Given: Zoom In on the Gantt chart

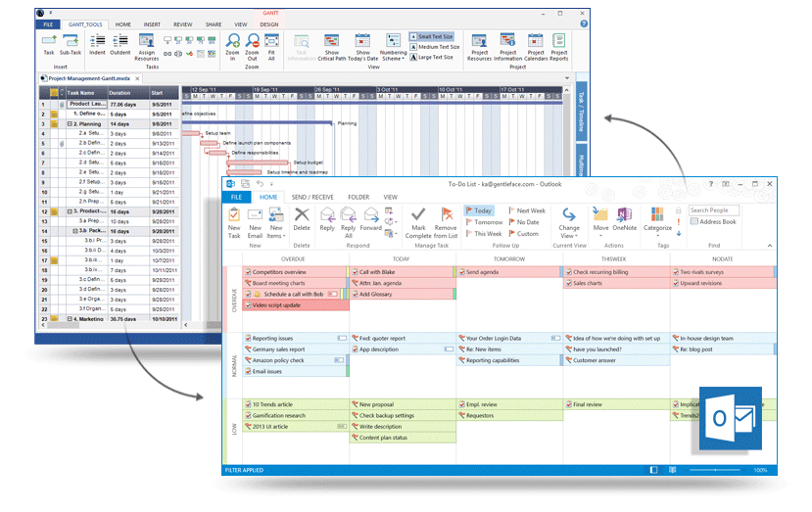Looking at the screenshot, I should point(233,47).
